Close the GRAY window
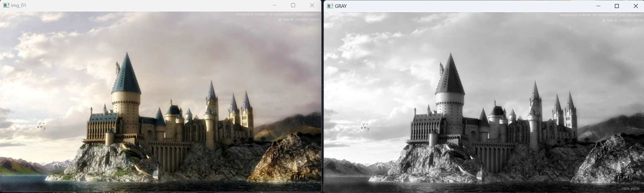 pyautogui.click(x=636, y=6)
